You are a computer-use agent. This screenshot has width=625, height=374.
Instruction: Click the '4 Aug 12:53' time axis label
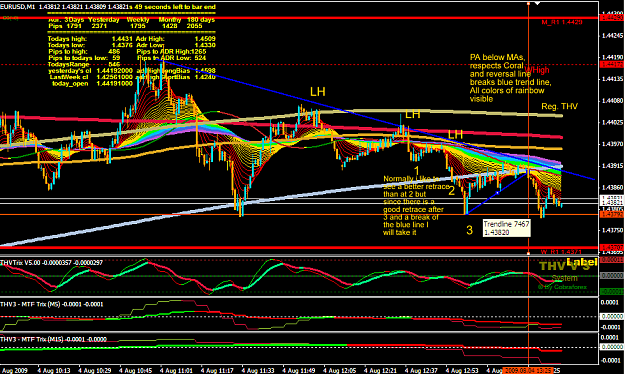point(462,370)
